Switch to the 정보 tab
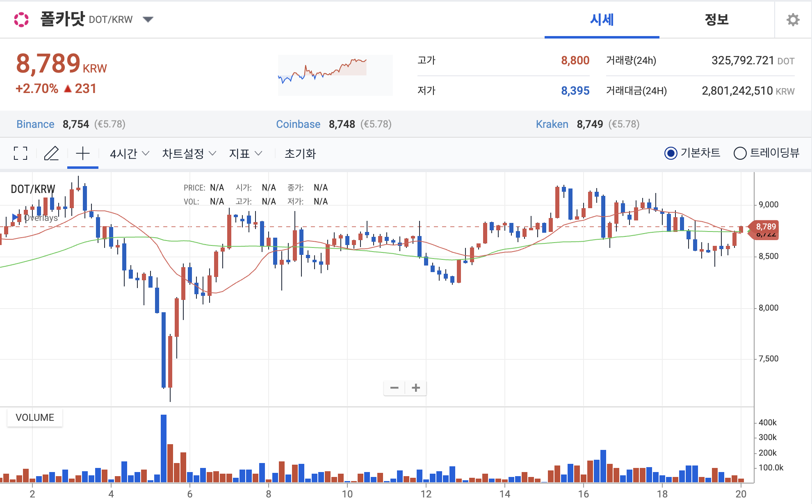 click(x=716, y=20)
